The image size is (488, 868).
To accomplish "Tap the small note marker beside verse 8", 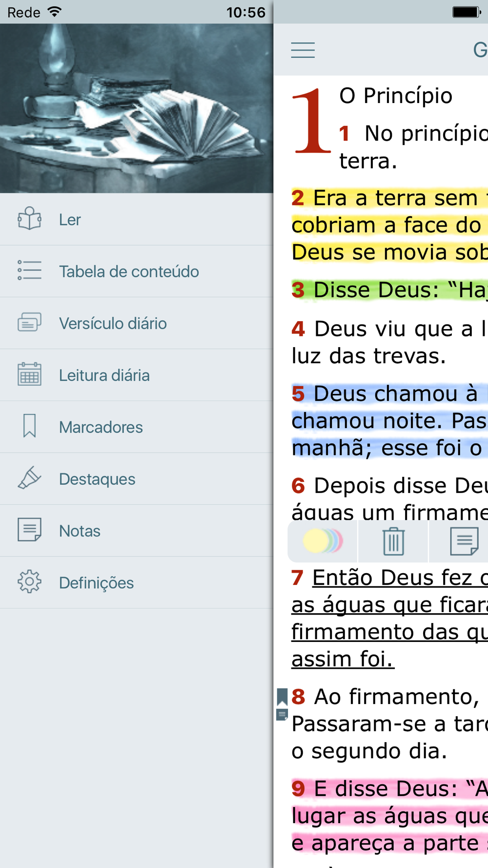I will (x=282, y=715).
